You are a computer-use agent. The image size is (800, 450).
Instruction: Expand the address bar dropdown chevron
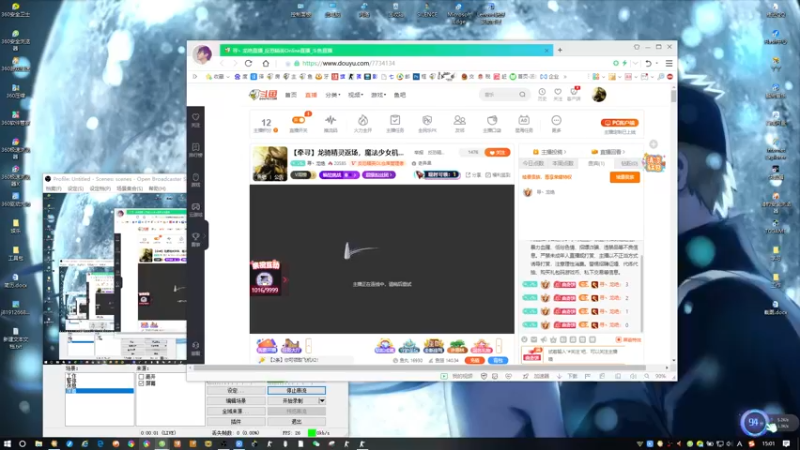[635, 63]
